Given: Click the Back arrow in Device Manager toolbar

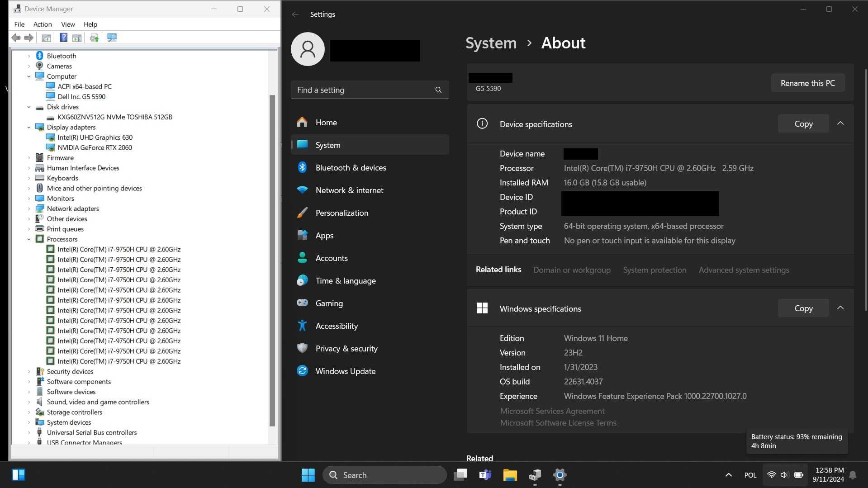Looking at the screenshot, I should 16,38.
